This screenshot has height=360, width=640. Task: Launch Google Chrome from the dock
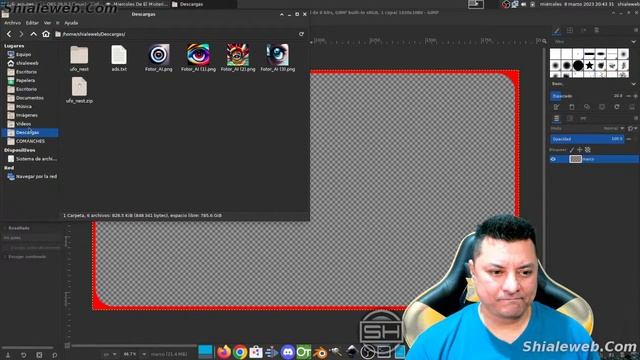pos(240,352)
